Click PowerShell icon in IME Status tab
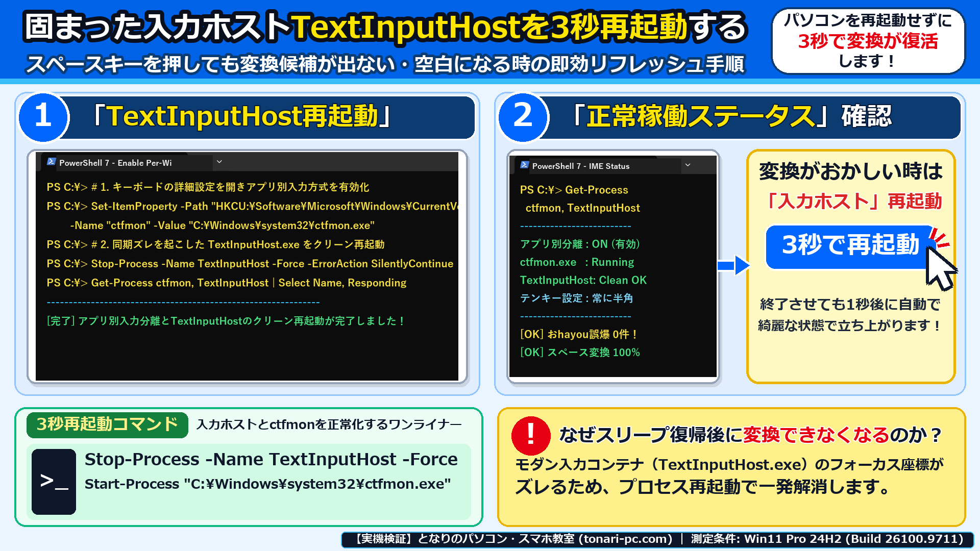Screen dimensions: 980x551 pos(524,165)
